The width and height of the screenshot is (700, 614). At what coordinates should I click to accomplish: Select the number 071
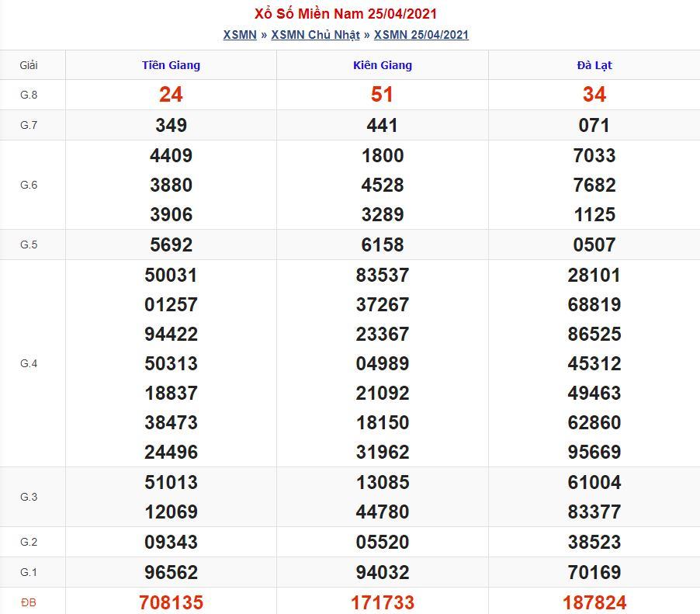[x=594, y=125]
